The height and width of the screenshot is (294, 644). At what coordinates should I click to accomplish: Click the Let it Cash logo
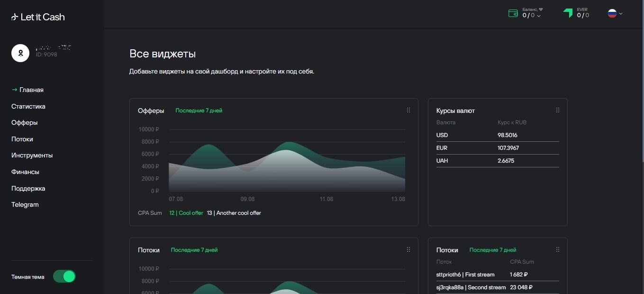(x=38, y=17)
